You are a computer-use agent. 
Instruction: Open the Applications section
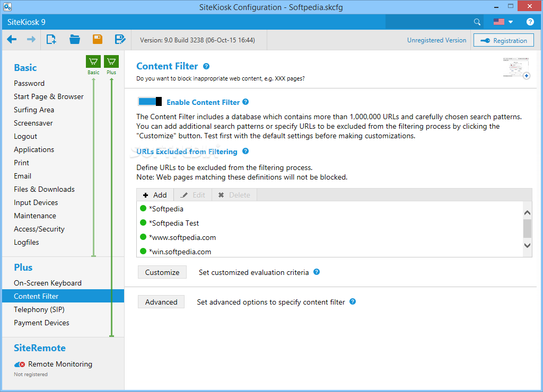[34, 149]
